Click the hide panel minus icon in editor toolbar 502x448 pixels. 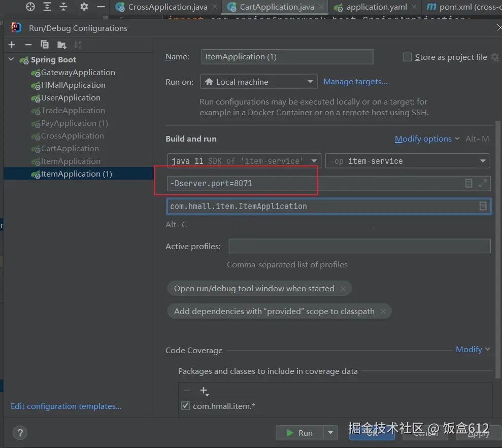pyautogui.click(x=101, y=7)
